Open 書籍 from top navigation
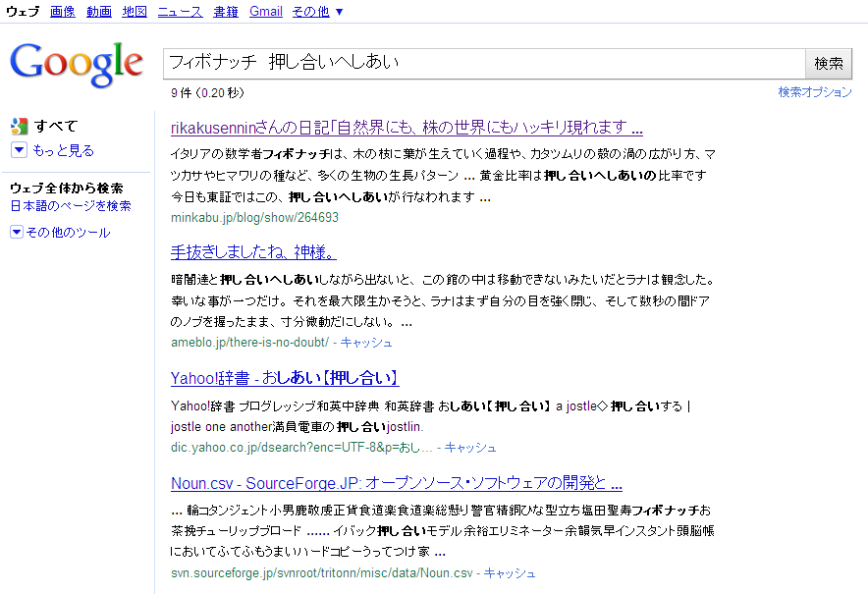 [x=226, y=12]
